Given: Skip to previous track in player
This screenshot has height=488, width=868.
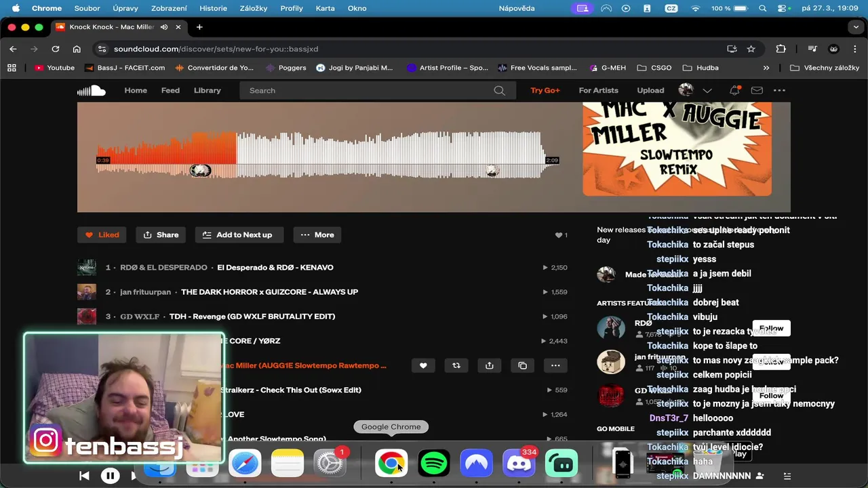Looking at the screenshot, I should pyautogui.click(x=84, y=476).
